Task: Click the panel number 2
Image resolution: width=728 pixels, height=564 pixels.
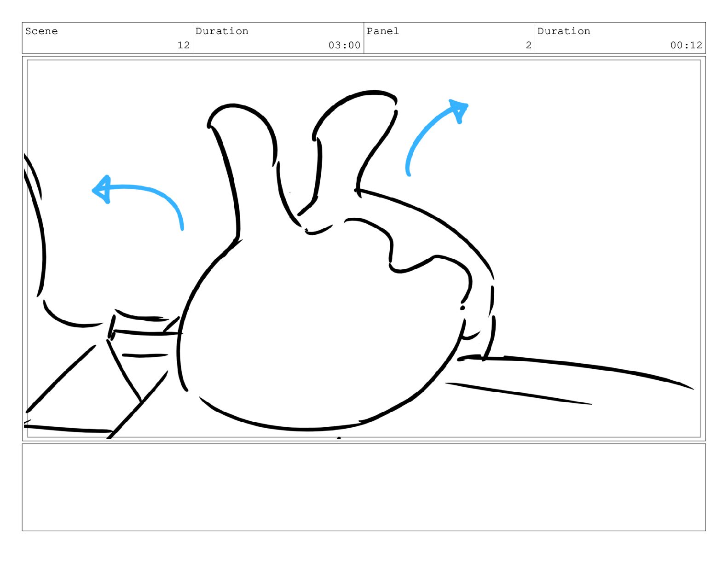Action: click(x=528, y=45)
